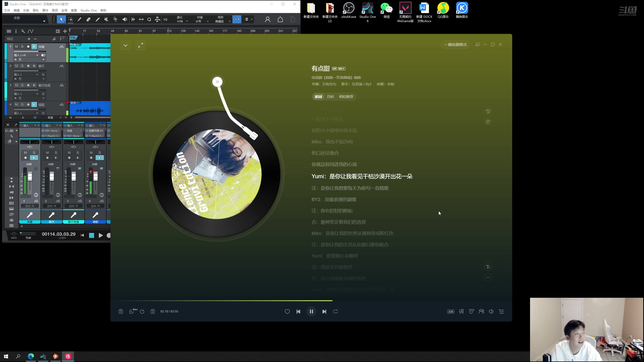Click channel 4 唱歌 volume fader

pos(96,176)
